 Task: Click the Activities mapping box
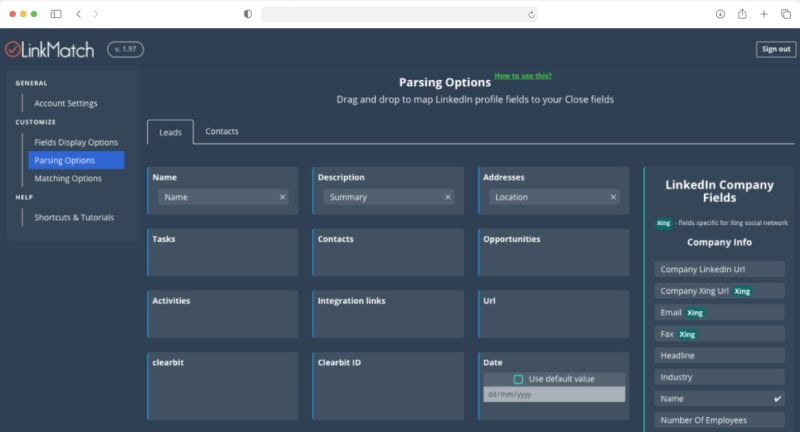(x=222, y=314)
